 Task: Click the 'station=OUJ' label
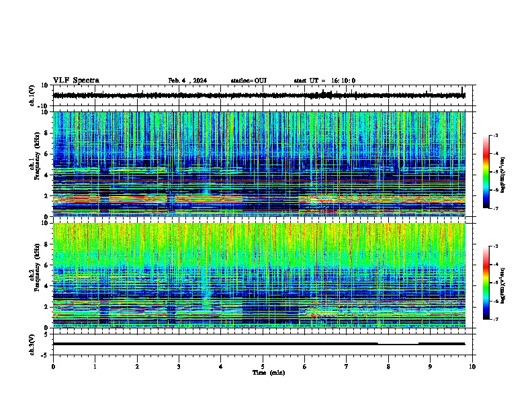pyautogui.click(x=249, y=81)
